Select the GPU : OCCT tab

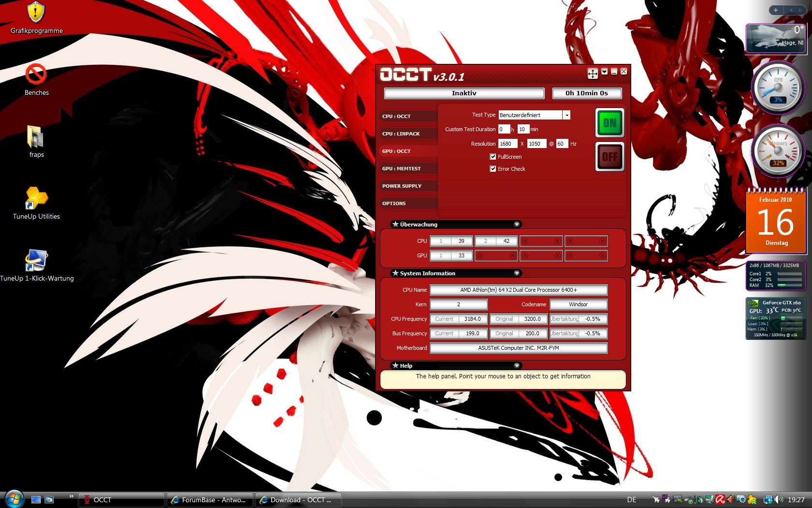coord(408,151)
